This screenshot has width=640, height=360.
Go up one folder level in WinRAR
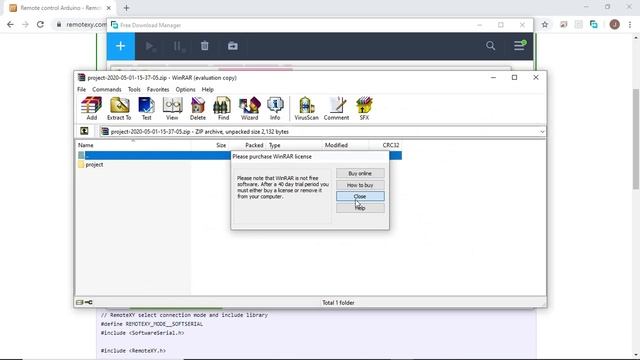point(84,131)
